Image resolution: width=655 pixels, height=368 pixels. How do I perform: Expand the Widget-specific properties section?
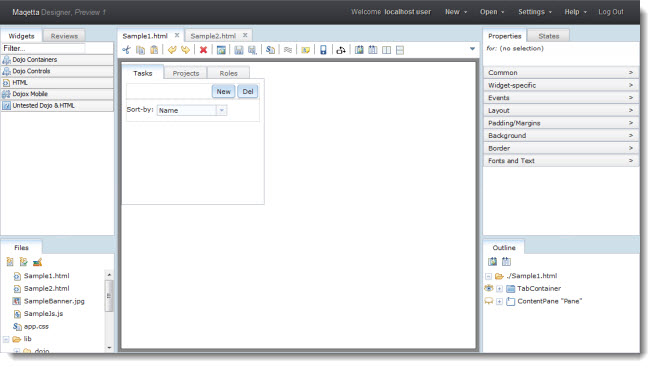tap(561, 85)
